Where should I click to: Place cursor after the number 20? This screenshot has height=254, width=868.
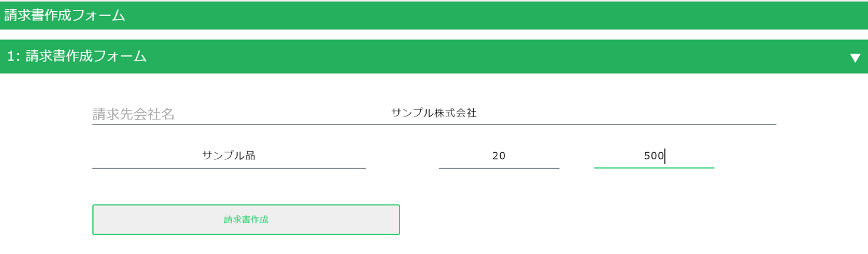coord(507,156)
